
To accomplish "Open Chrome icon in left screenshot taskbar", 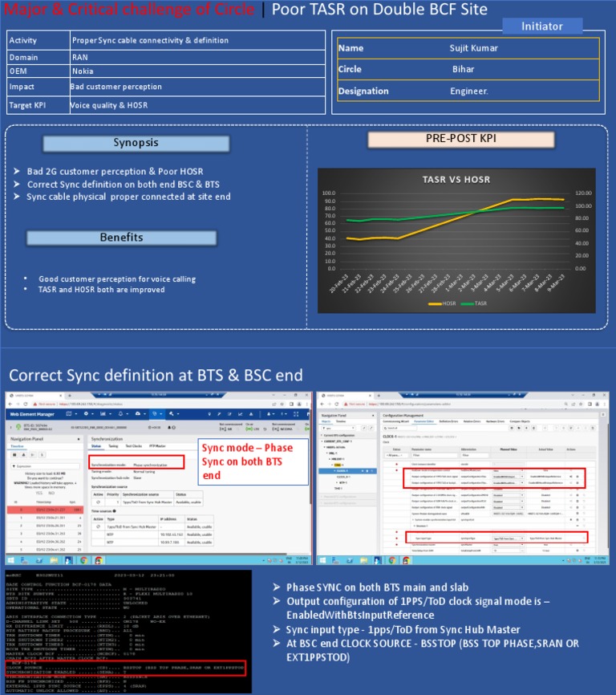I will coord(83,560).
